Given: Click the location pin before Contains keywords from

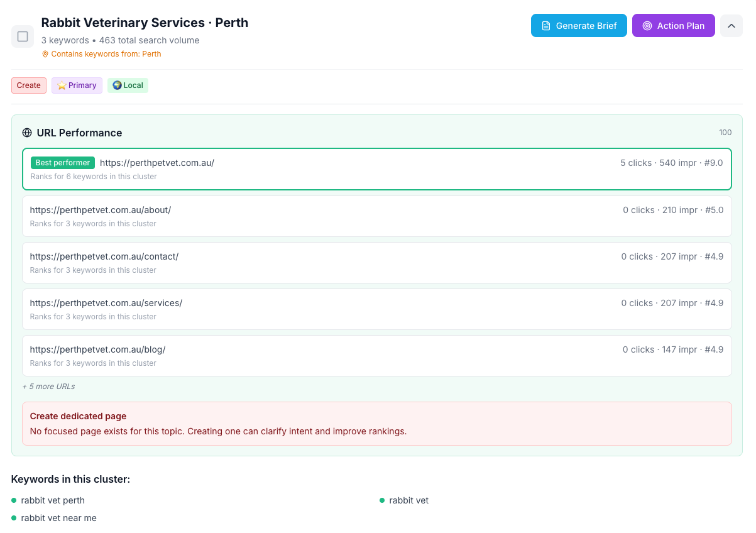Looking at the screenshot, I should (45, 54).
